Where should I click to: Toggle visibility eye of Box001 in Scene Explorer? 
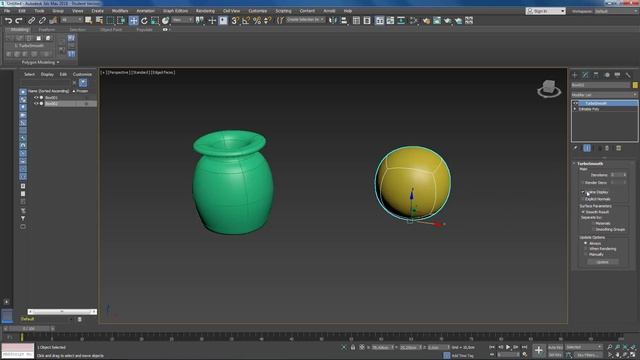coord(36,98)
